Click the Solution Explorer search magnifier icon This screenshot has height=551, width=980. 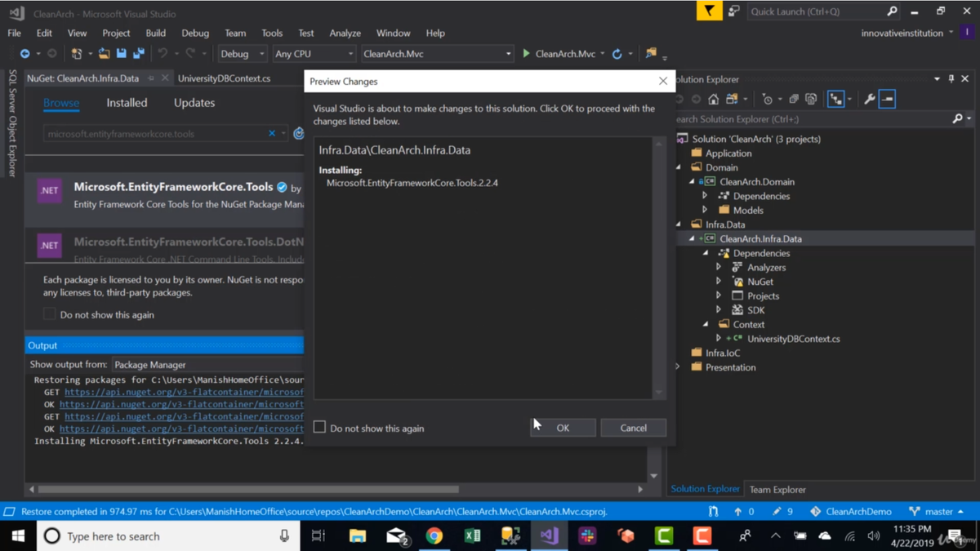point(957,119)
